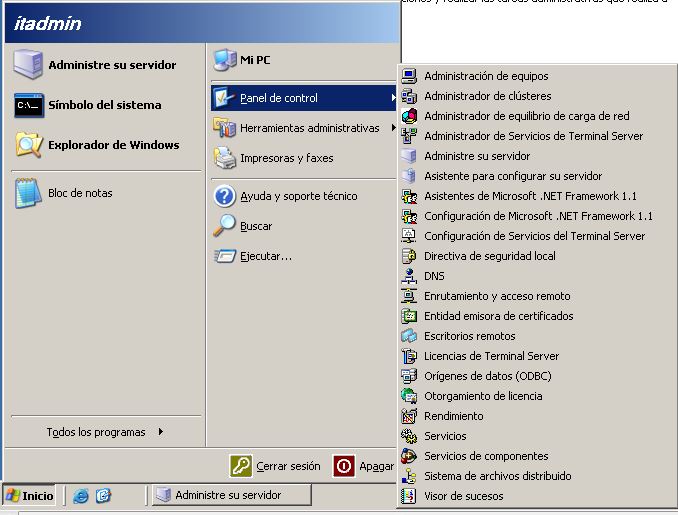
Task: Click the Servicios de componentes icon
Action: [409, 456]
